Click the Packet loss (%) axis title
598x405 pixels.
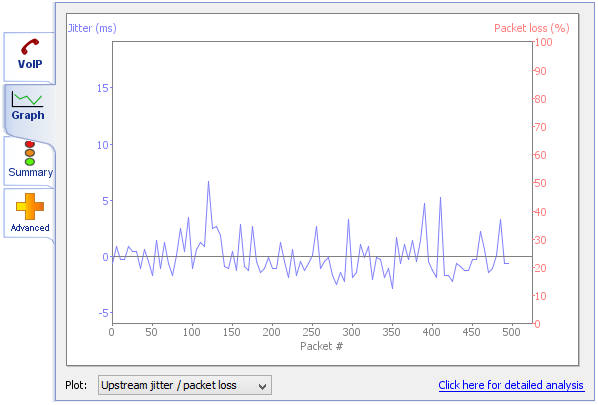click(x=532, y=28)
